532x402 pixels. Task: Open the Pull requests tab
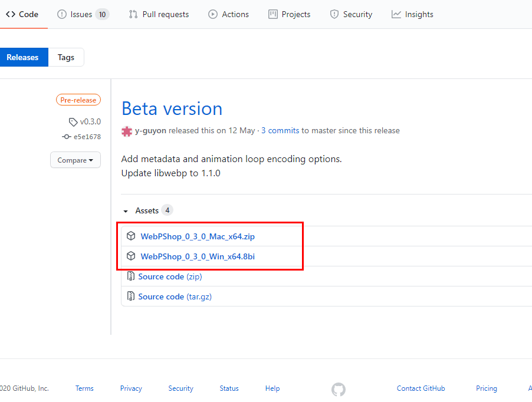click(159, 14)
